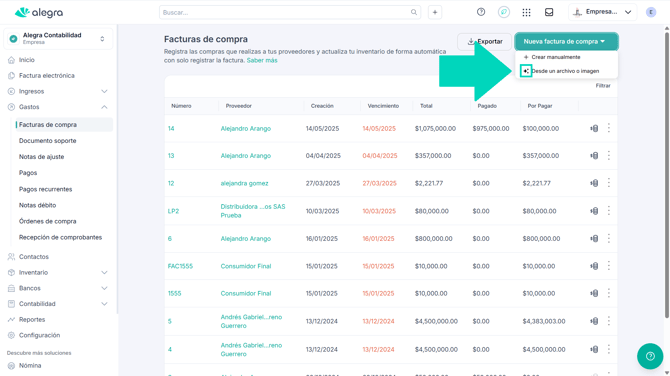
Task: Open Recepción de comprobantes submenu item
Action: 60,237
